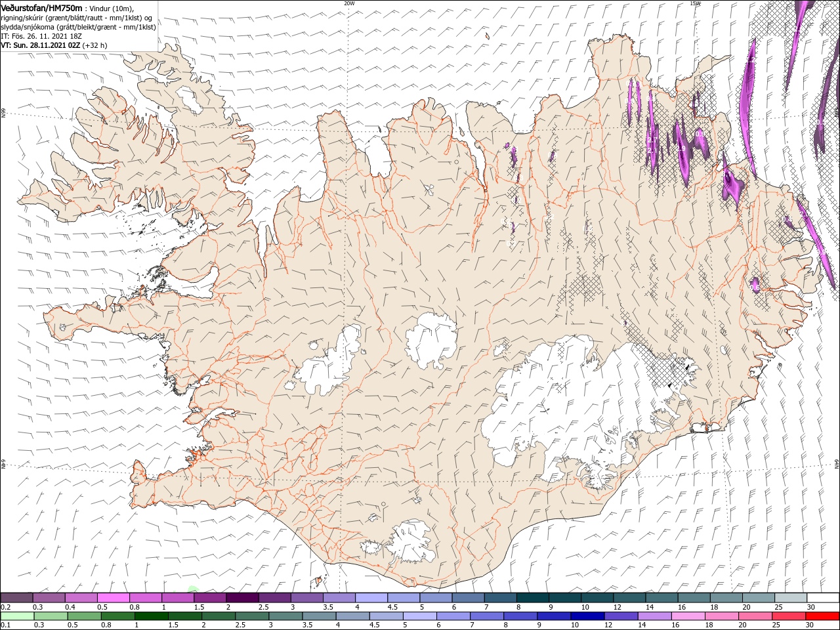This screenshot has width=840, height=630.
Task: Click the '(+32 h)' forecast offset text
Action: click(95, 45)
